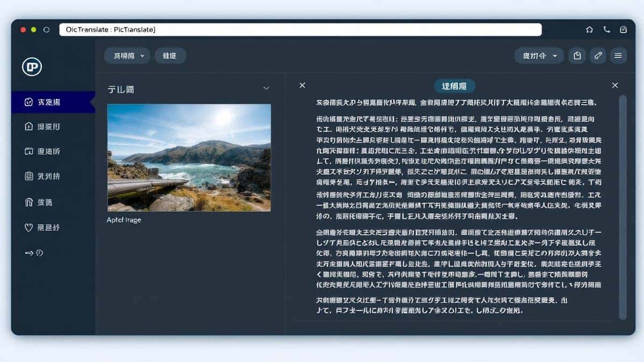Open the sidebar item with the house icon
Viewport: 644px width, 362px height.
pyautogui.click(x=43, y=127)
